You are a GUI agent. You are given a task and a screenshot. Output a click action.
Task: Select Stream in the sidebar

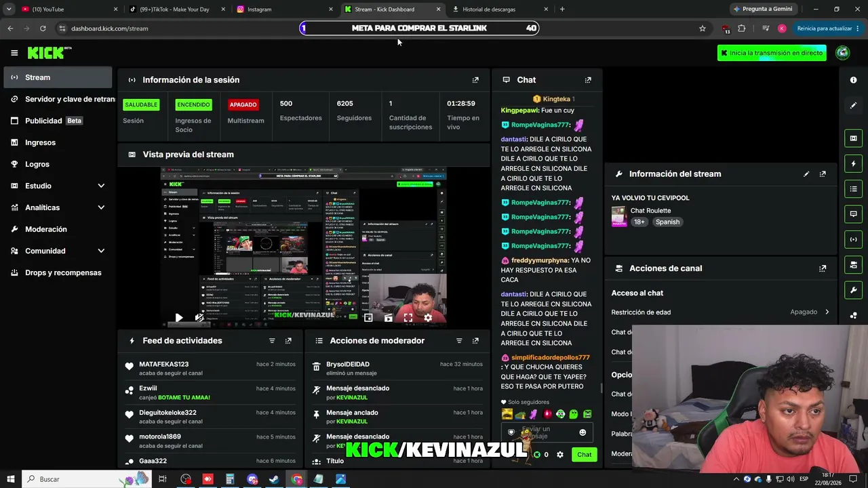click(58, 77)
